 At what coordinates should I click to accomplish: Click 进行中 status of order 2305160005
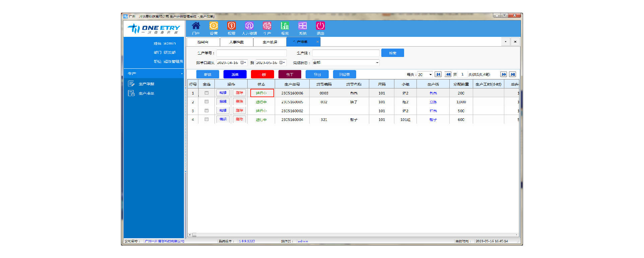[261, 102]
